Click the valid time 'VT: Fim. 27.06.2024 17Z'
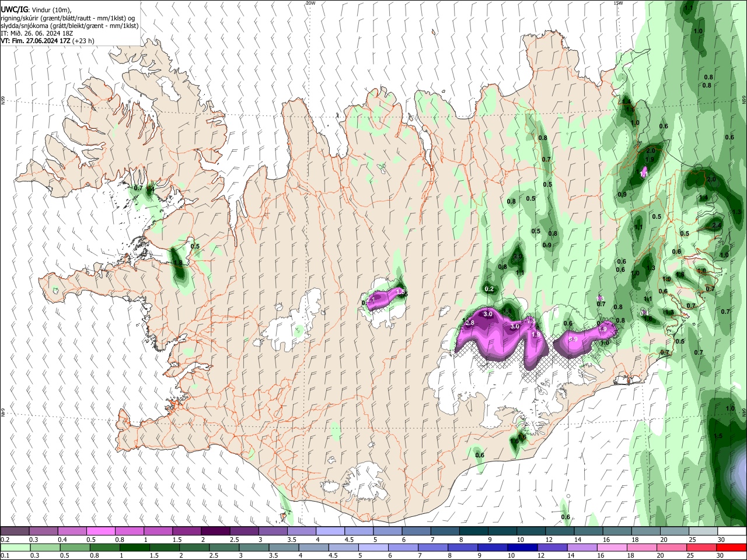This screenshot has width=747, height=560. 36,41
